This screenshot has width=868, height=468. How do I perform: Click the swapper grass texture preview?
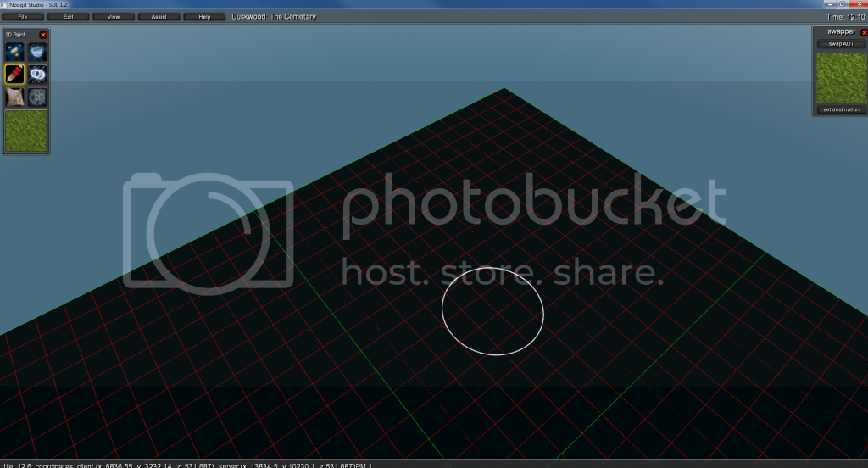(x=841, y=77)
